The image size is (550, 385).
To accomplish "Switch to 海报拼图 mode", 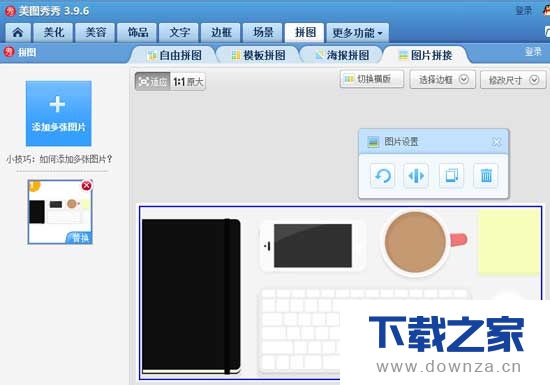I will coord(342,55).
